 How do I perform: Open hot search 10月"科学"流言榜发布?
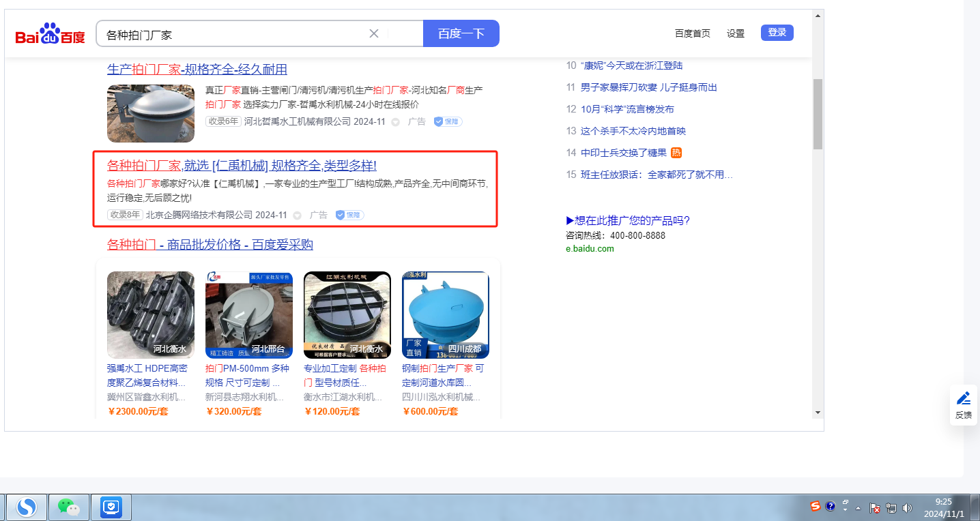point(627,109)
